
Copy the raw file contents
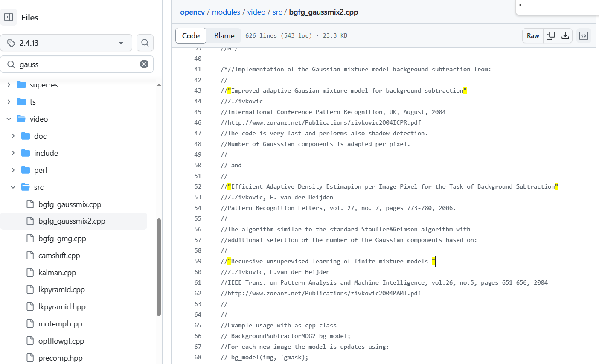(550, 36)
